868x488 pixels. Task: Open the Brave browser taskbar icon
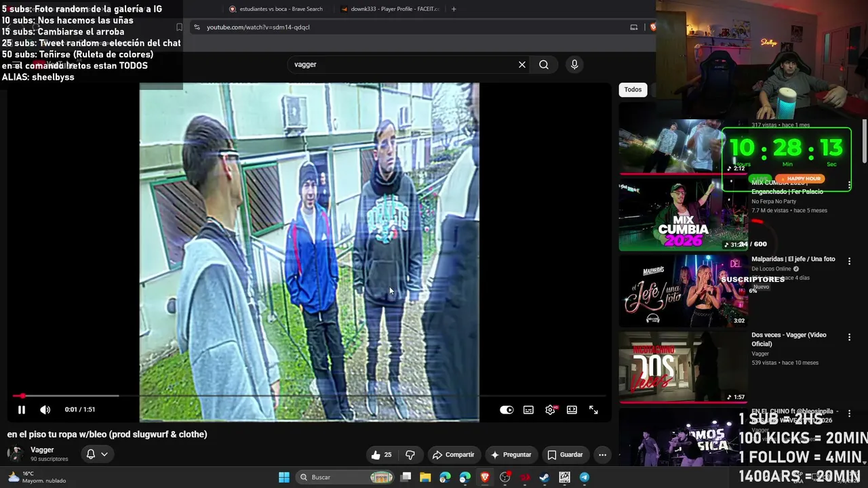pos(485,477)
